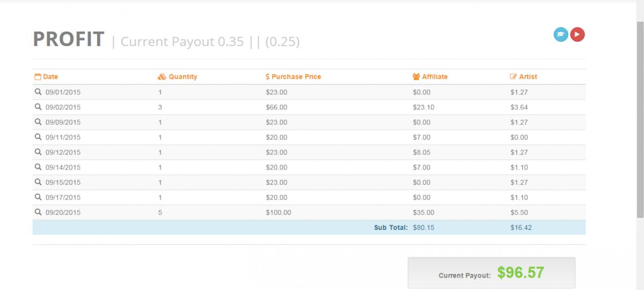
Task: Click the edit icon beside Artist header
Action: 514,77
